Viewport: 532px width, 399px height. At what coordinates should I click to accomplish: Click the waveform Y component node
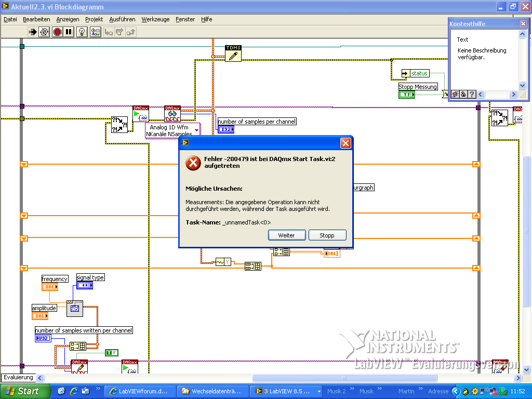pos(223,262)
